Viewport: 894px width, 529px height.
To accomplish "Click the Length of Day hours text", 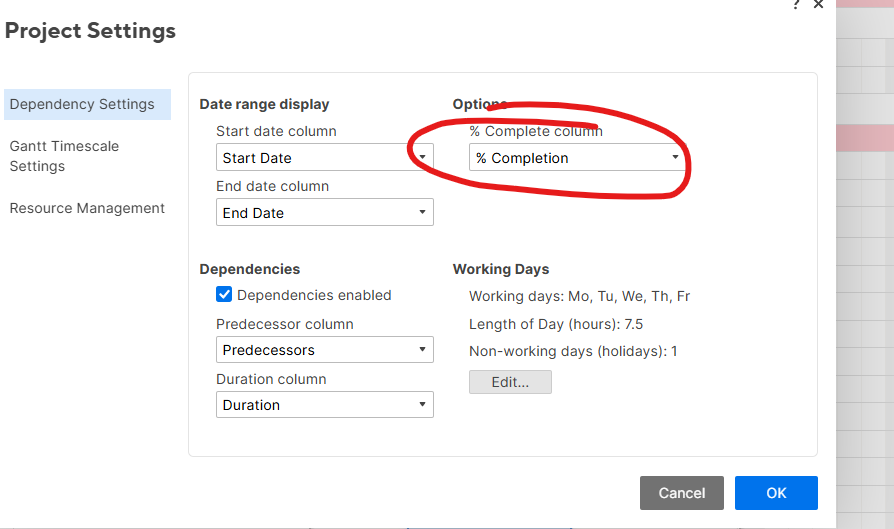I will [556, 324].
